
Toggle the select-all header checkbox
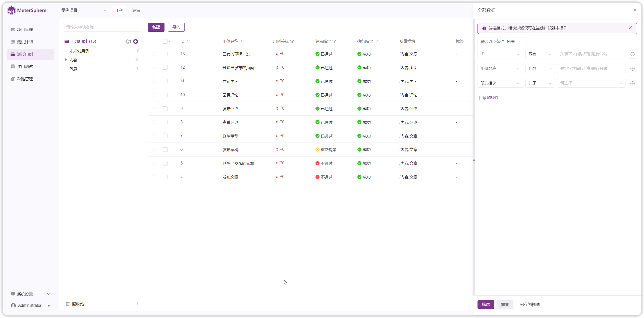click(x=165, y=41)
